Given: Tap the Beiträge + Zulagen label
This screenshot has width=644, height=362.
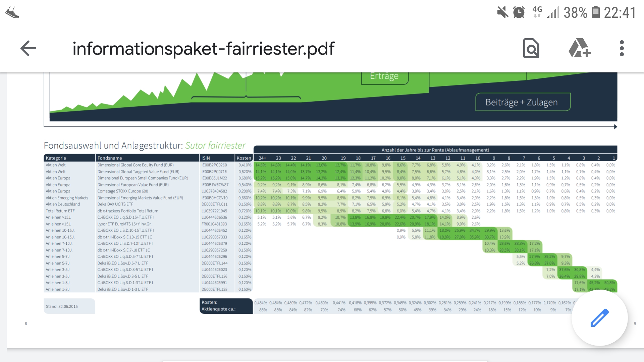Looking at the screenshot, I should coord(522,102).
